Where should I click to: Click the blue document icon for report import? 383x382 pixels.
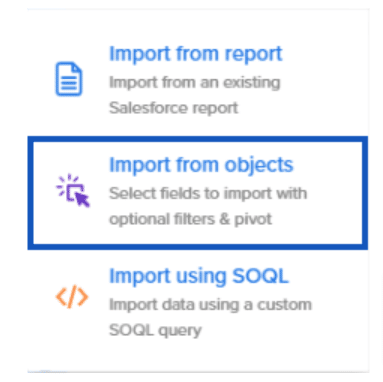point(69,79)
